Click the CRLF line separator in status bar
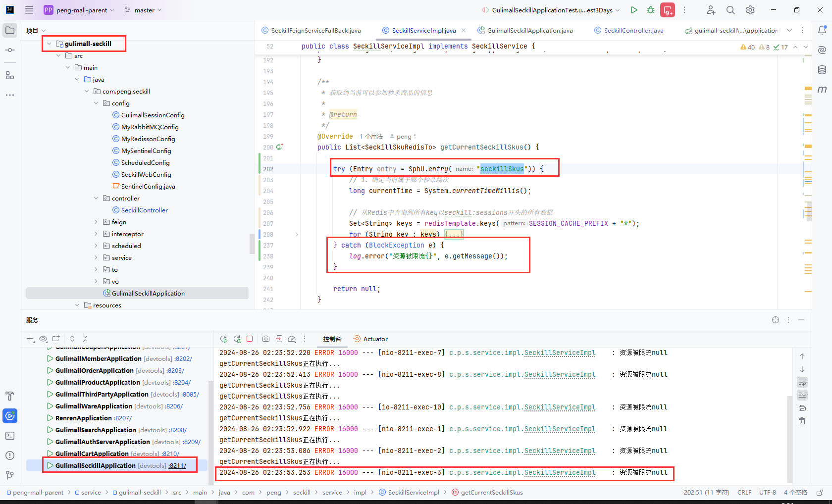The height and width of the screenshot is (504, 832). click(x=744, y=493)
